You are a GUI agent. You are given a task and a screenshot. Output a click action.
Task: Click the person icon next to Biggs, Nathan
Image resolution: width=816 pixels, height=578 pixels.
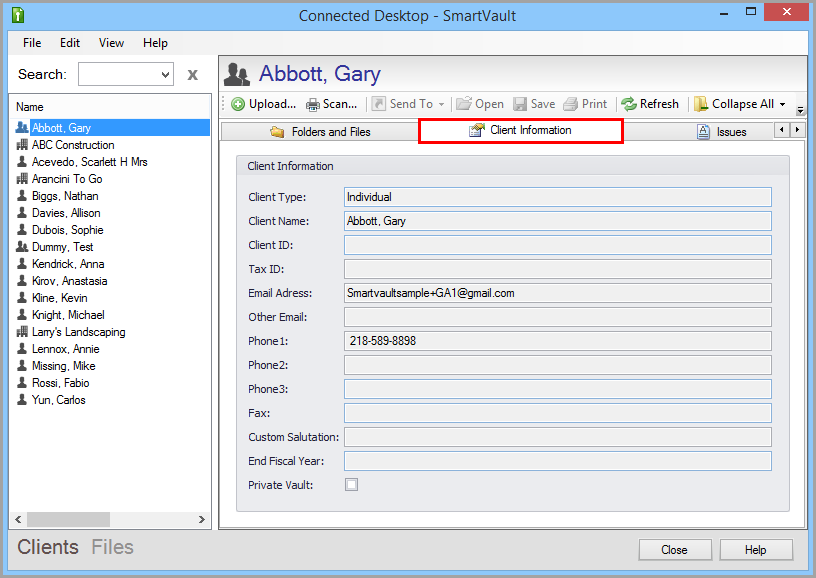22,196
